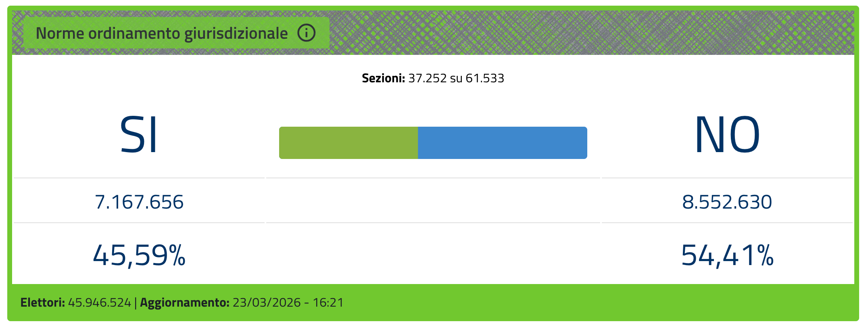Click the SI percentage 45,59%

139,255
